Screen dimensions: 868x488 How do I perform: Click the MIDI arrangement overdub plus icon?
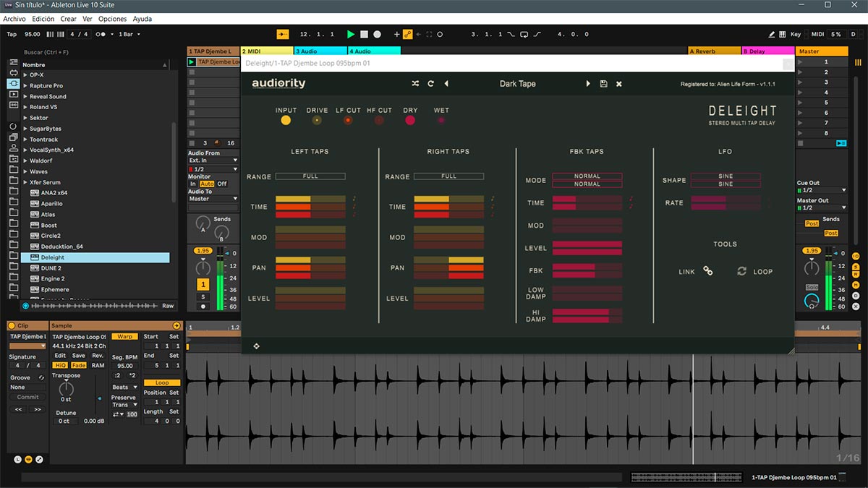coord(396,34)
